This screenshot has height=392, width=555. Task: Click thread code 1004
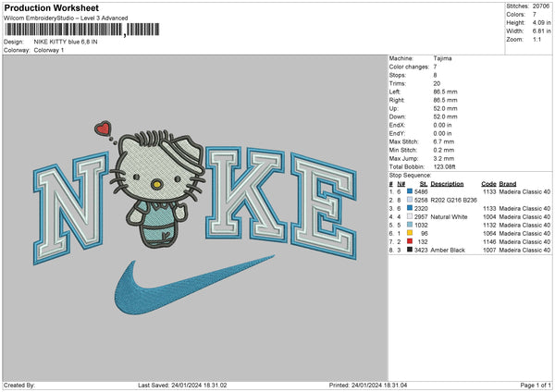[489, 216]
